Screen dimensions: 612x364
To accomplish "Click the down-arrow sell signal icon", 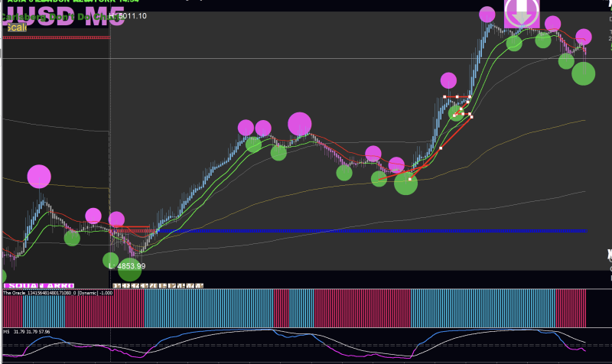I will click(x=522, y=14).
